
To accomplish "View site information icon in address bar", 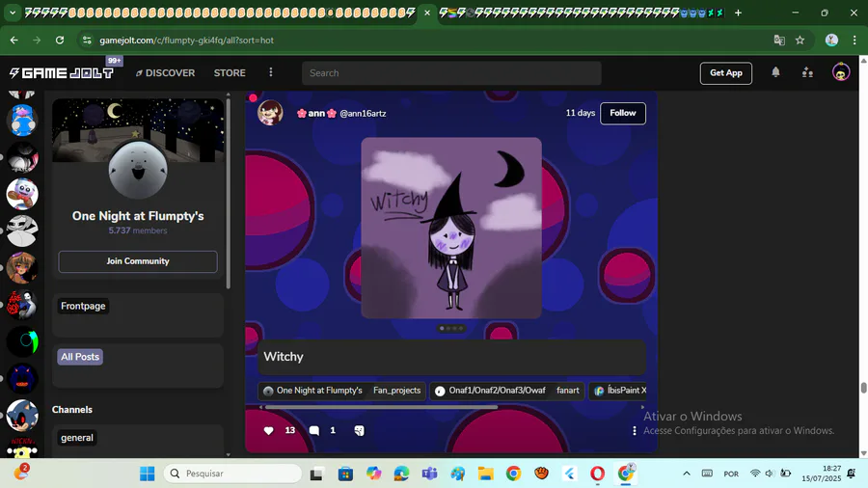I will [x=87, y=40].
